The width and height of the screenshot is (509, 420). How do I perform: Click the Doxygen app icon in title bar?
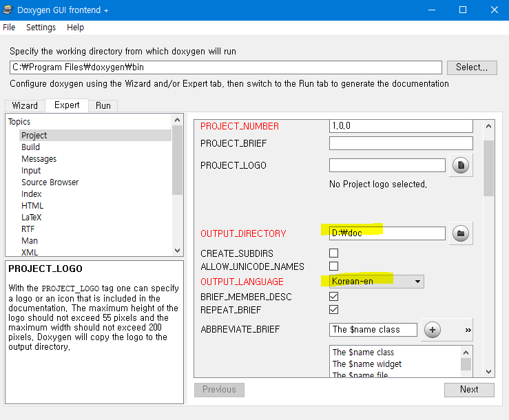[x=8, y=10]
